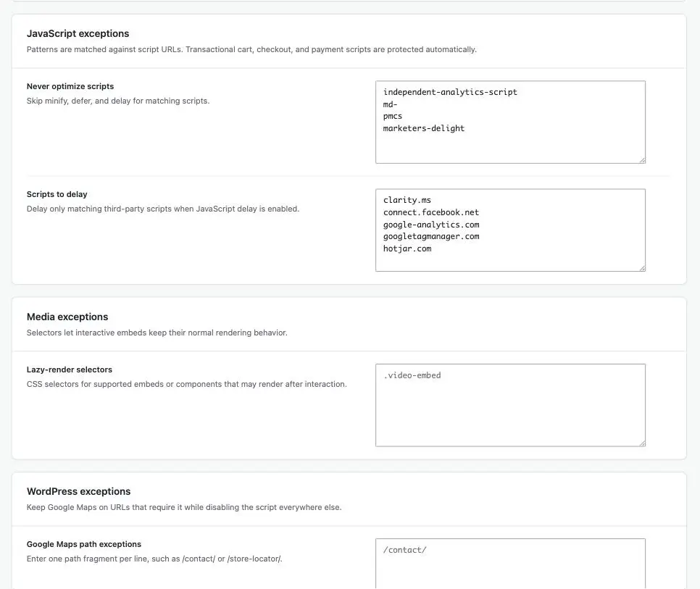The image size is (700, 589).
Task: Click the 'JavaScript exceptions' heading
Action: click(78, 33)
